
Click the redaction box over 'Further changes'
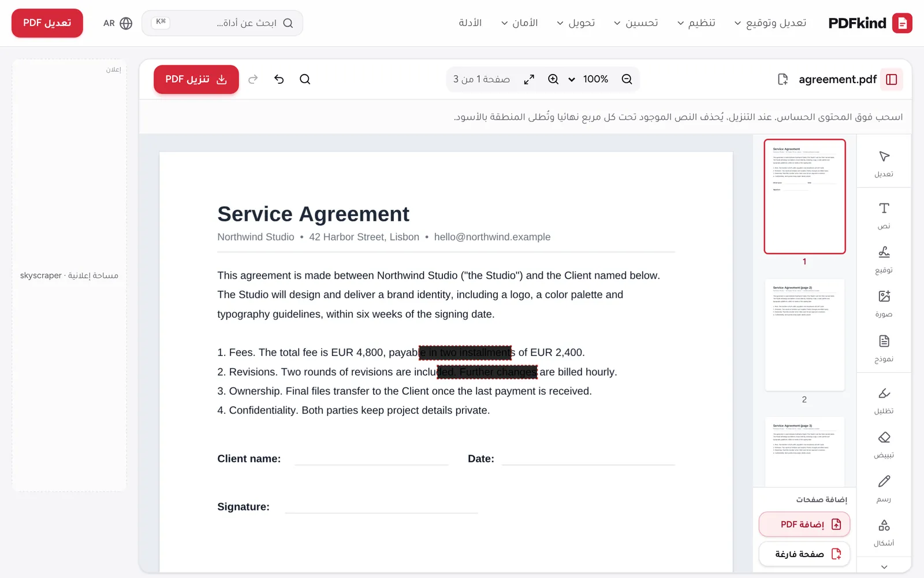487,372
